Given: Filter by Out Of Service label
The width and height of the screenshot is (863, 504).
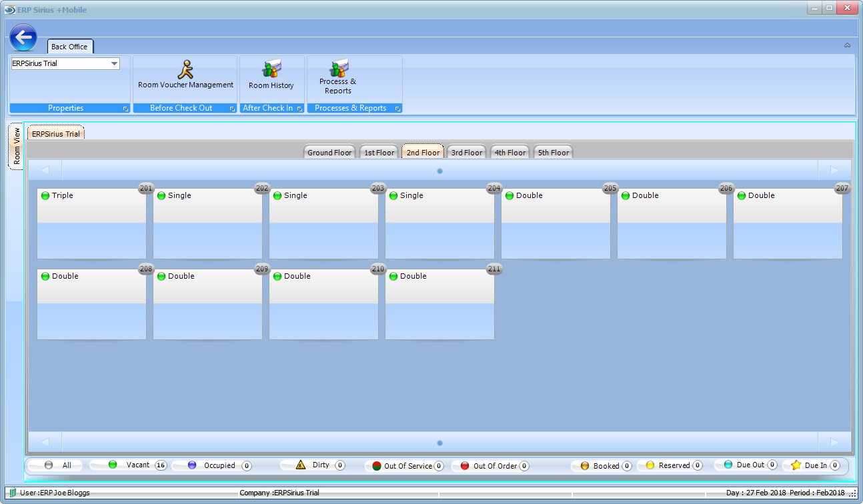Looking at the screenshot, I should click(408, 466).
